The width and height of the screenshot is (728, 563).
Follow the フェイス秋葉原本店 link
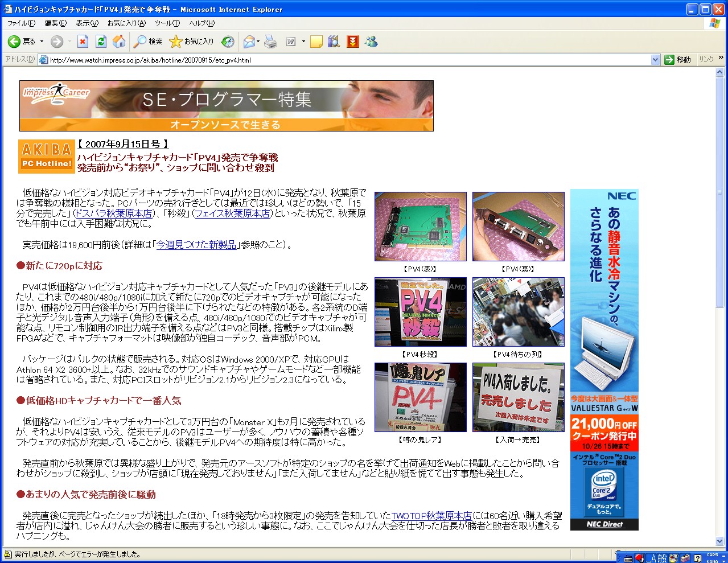pyautogui.click(x=232, y=213)
